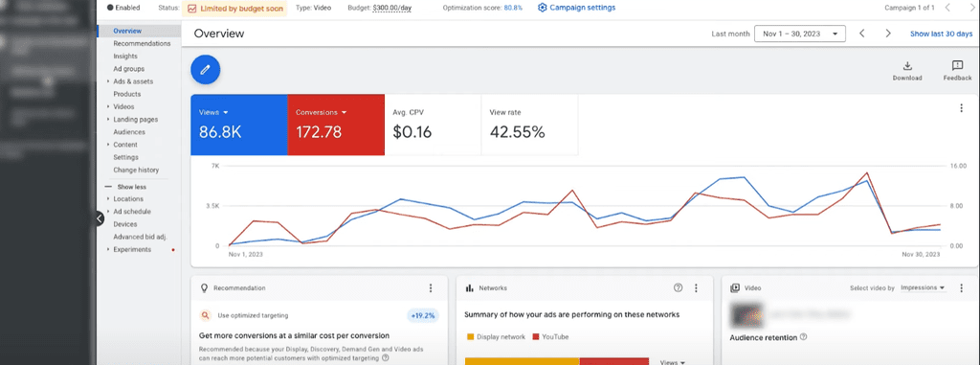This screenshot has width=980, height=365.
Task: Click the Networks bar chart icon
Action: point(469,288)
